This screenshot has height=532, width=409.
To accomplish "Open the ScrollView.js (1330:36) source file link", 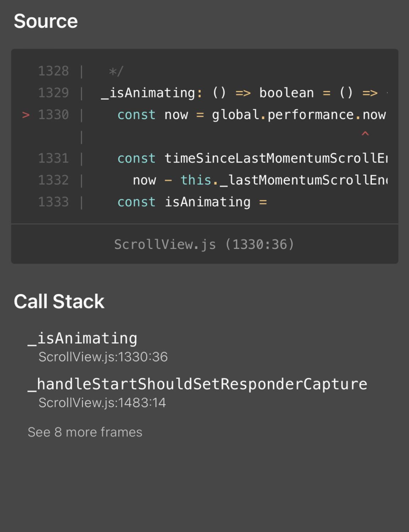I will 204,244.
